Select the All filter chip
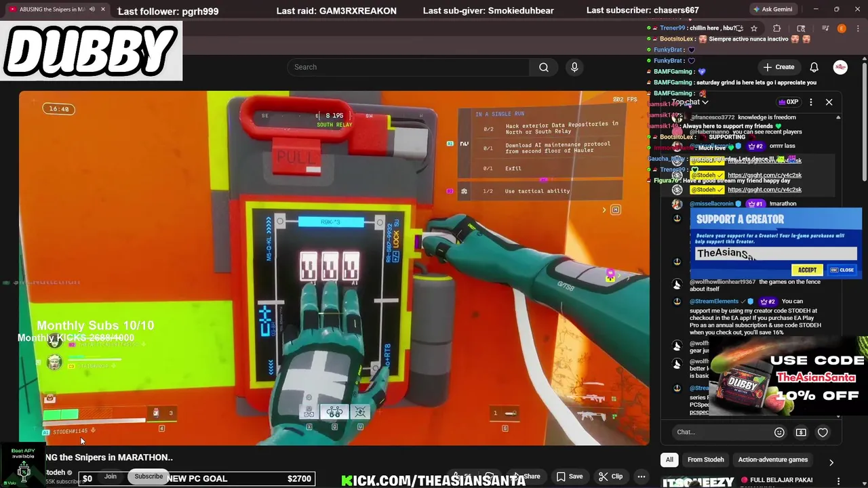 click(669, 460)
